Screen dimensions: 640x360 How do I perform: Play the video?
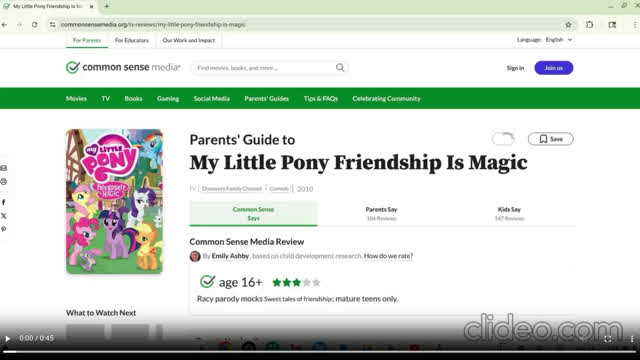tap(7, 338)
